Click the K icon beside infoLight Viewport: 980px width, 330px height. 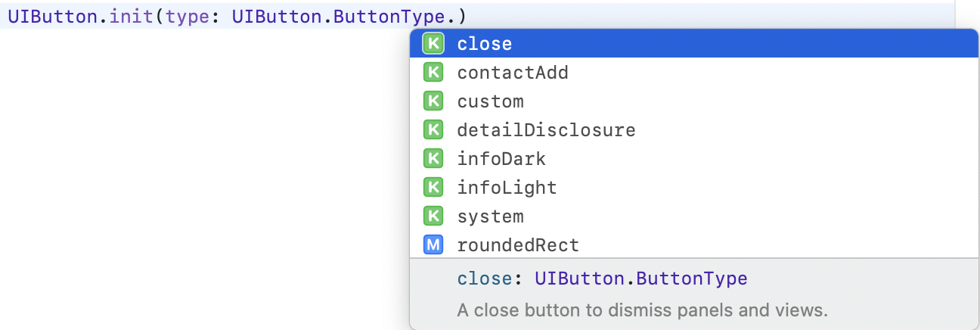[433, 188]
